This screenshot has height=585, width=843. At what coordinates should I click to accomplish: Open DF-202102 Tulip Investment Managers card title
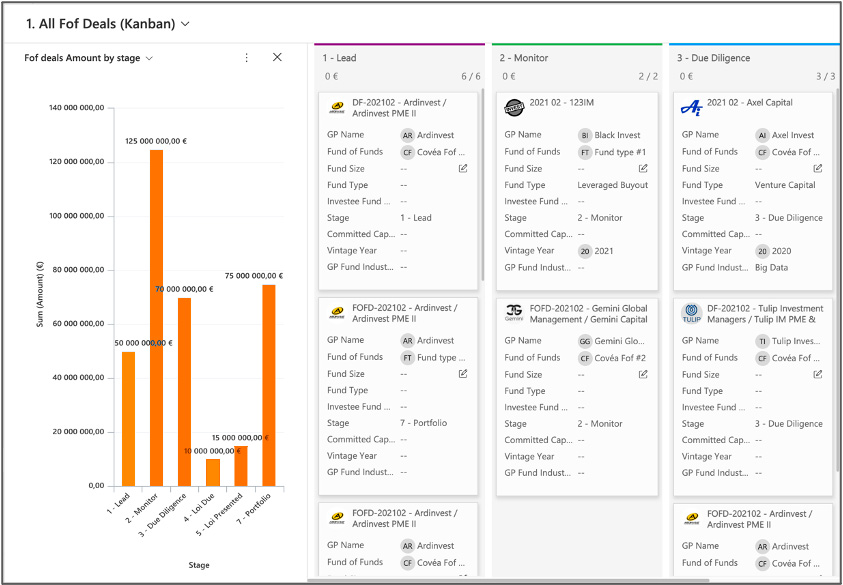point(765,314)
